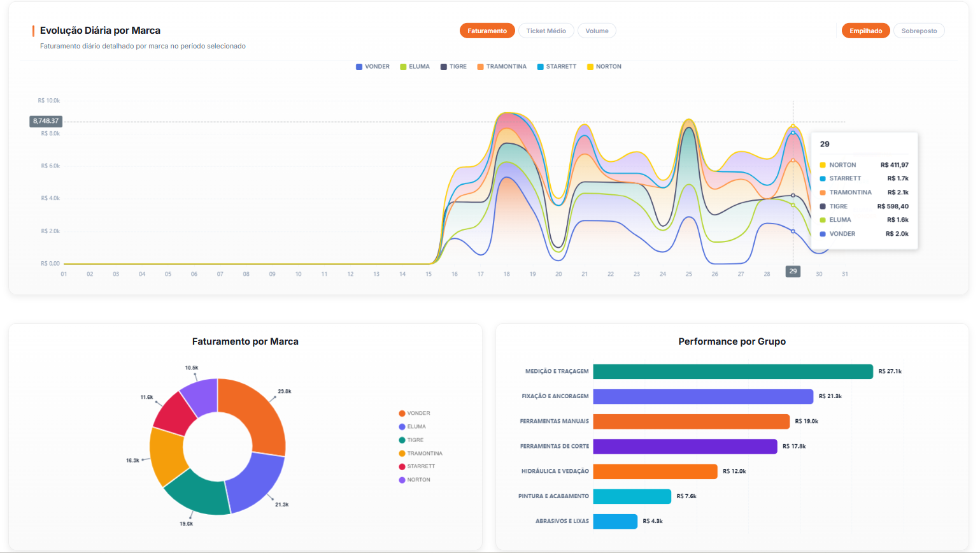Choose the Sobreposto overlay view
This screenshot has width=980, height=553.
pyautogui.click(x=919, y=31)
